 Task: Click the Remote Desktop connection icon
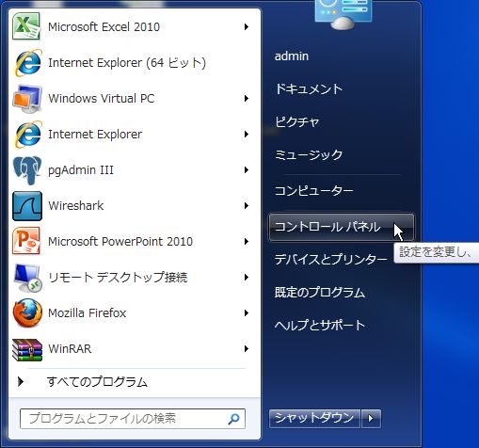(27, 278)
